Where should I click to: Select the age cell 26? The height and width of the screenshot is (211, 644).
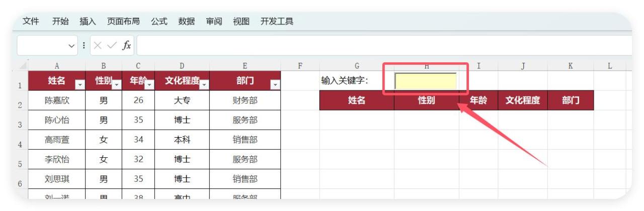pyautogui.click(x=138, y=100)
